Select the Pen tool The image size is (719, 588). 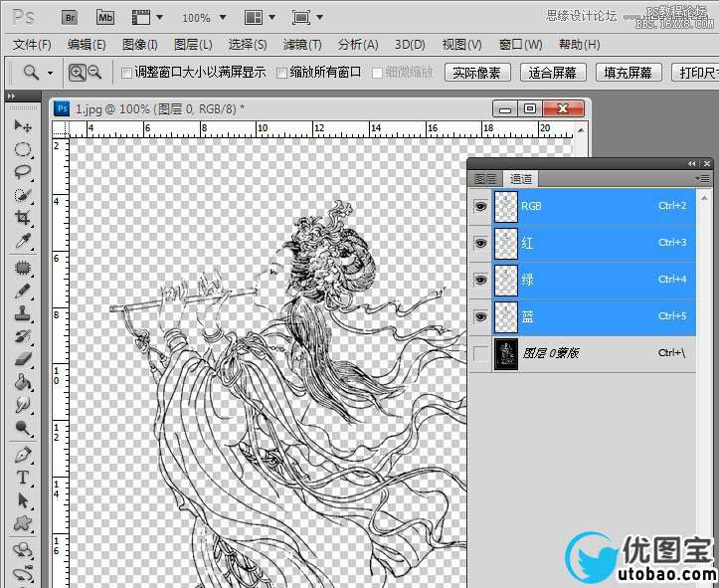[x=23, y=455]
